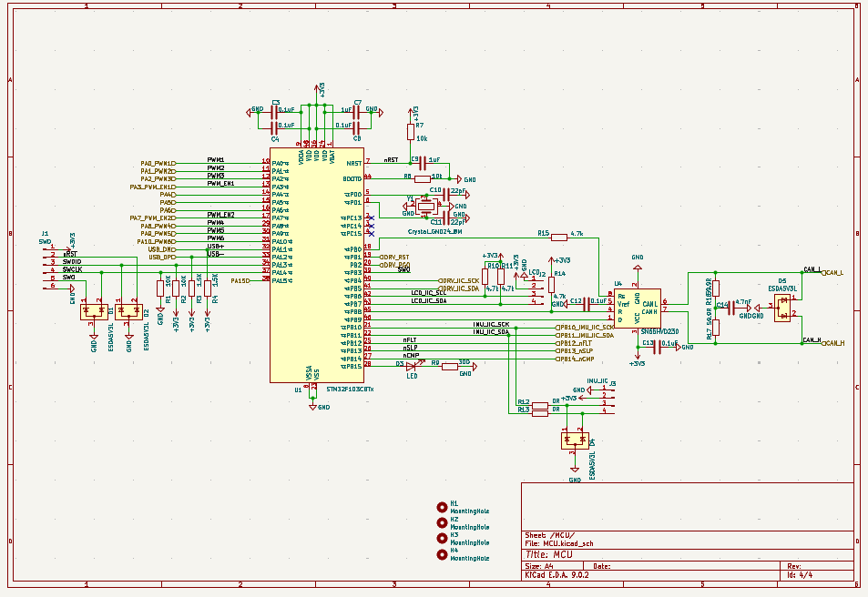Select the PA0_PWM1 hierarchical label
868x597 pixels.
[x=158, y=163]
